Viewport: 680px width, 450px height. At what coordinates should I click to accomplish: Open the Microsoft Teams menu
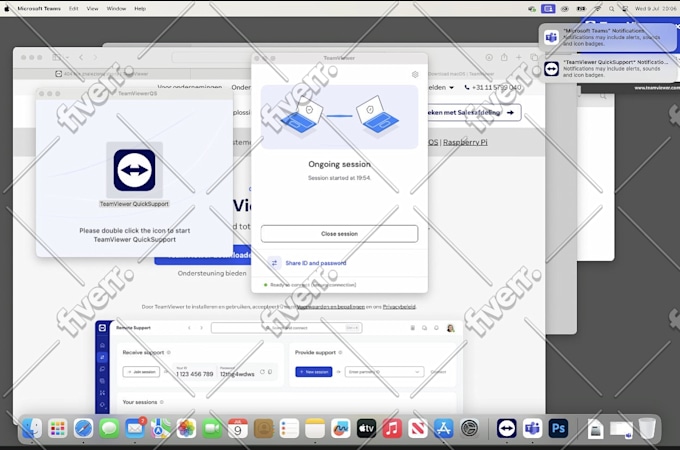[x=39, y=9]
